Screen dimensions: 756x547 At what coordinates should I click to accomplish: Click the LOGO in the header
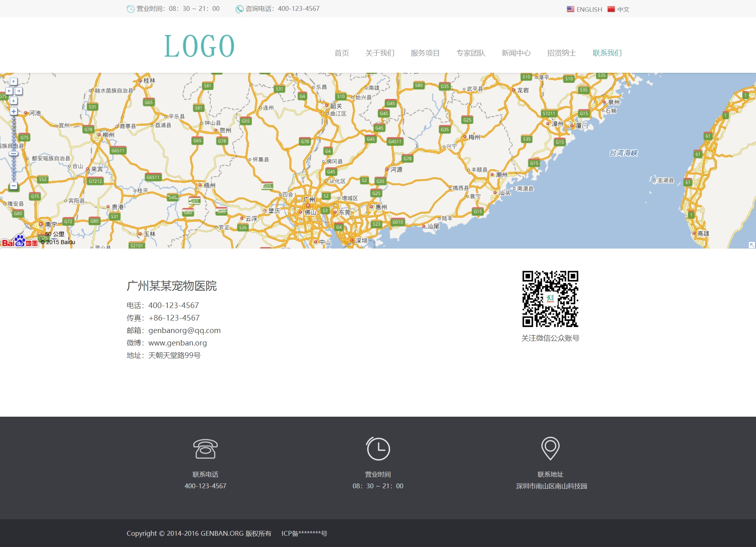[x=199, y=46]
